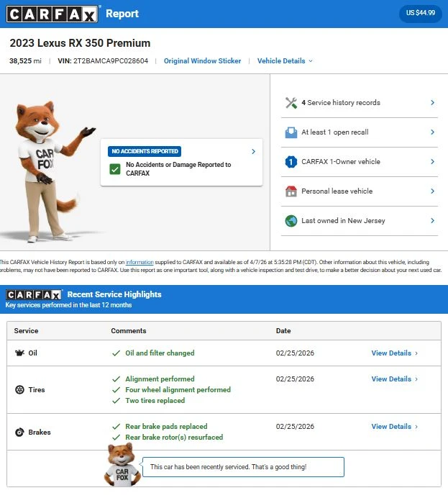Click Key services performed in last 12 months text
Screen dimensions: 448x498
(x=68, y=305)
